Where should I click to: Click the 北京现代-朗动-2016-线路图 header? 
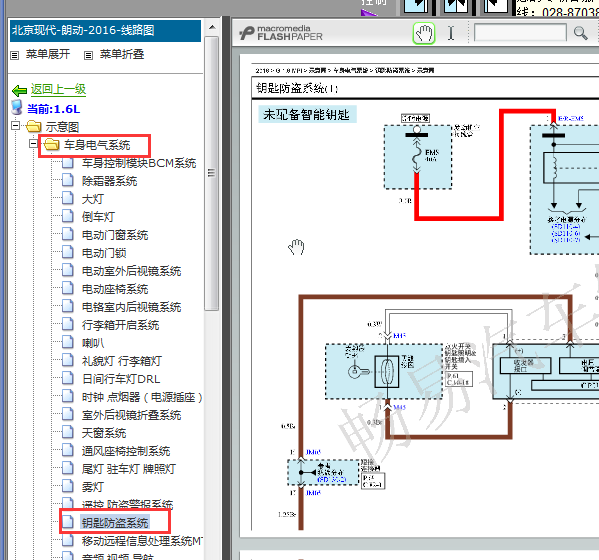point(105,31)
